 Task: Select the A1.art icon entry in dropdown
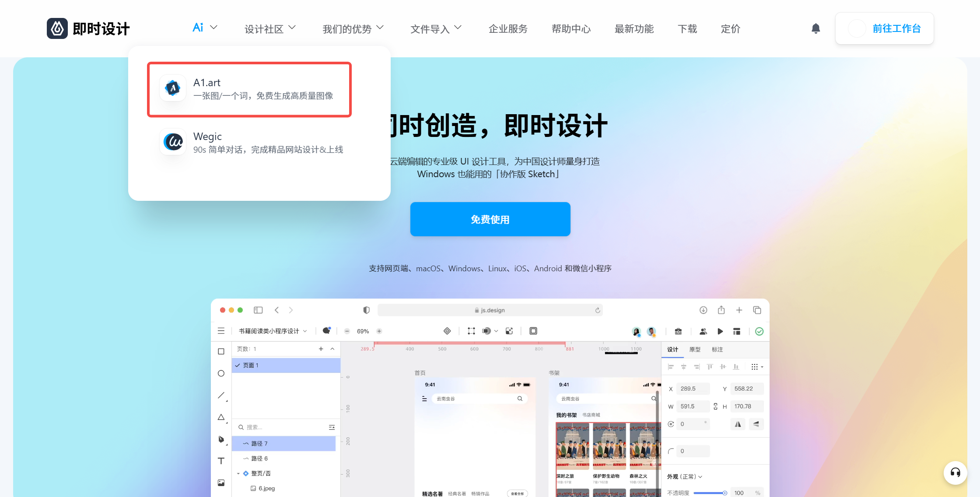coord(173,88)
